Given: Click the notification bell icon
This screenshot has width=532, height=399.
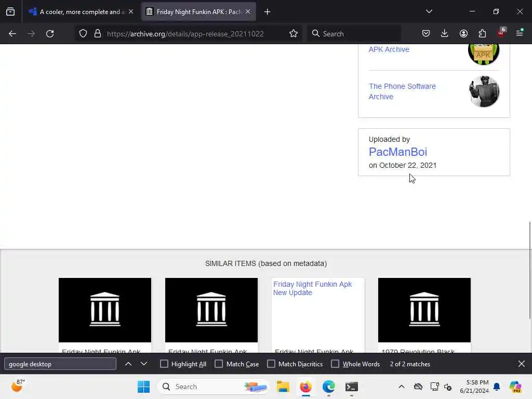Looking at the screenshot, I should coord(497,387).
